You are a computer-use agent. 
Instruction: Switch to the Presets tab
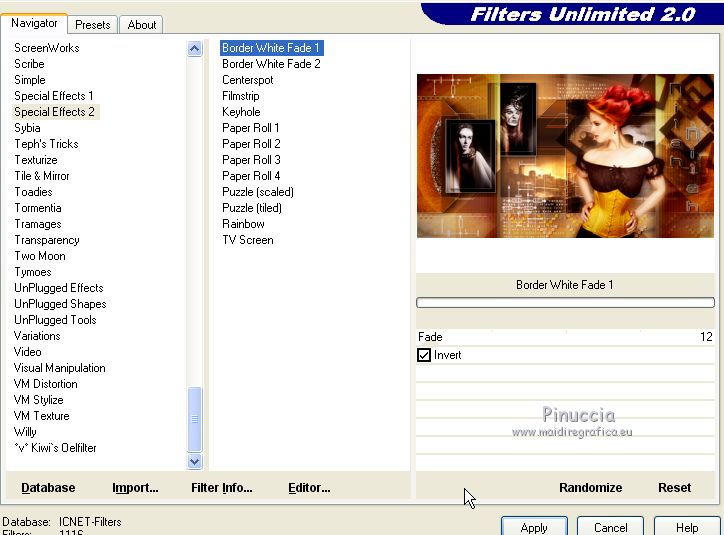tap(92, 24)
